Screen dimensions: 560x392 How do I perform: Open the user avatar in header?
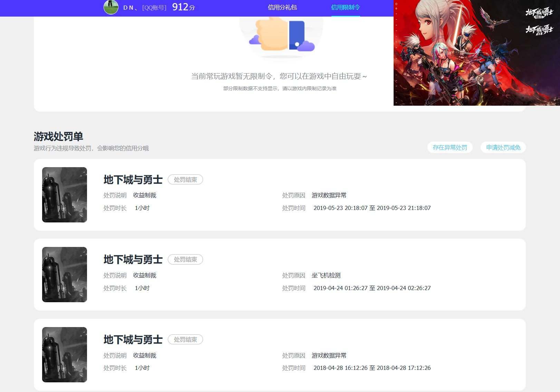click(x=111, y=7)
